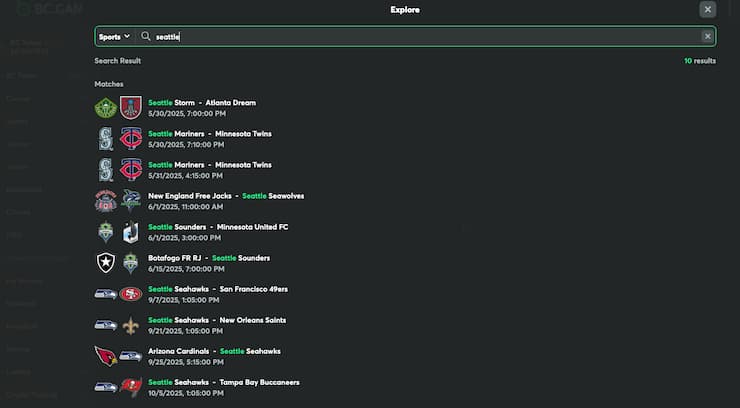Click the San Francisco 49ers logo
The width and height of the screenshot is (740, 408).
[x=131, y=294]
